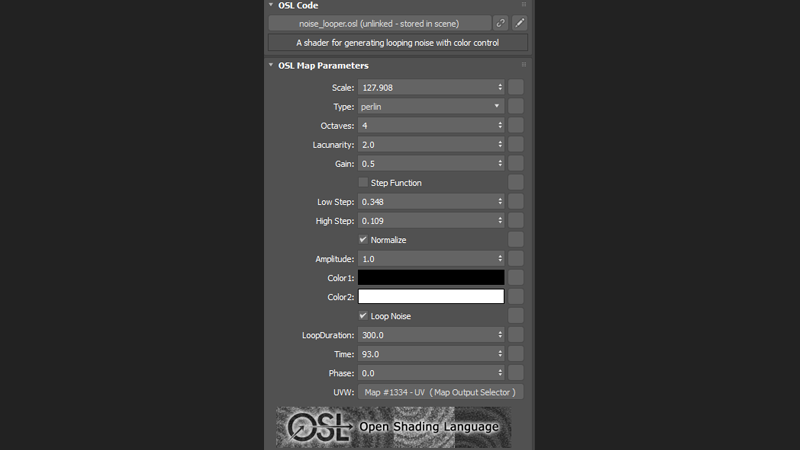Adjust the Octaves spinner arrows
Screen dimensions: 800x450
pos(500,126)
